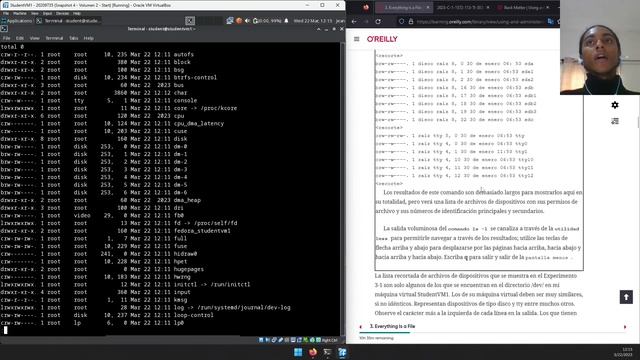The width and height of the screenshot is (640, 360).
Task: Click the chapter reading progress bar
Action: point(492,333)
